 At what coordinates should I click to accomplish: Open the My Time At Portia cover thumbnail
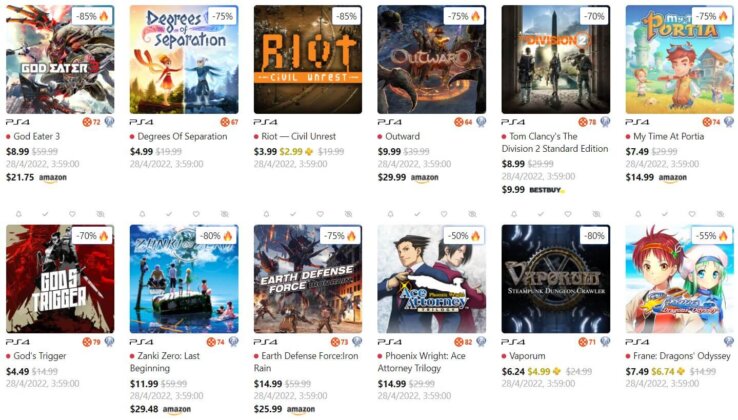tap(679, 59)
